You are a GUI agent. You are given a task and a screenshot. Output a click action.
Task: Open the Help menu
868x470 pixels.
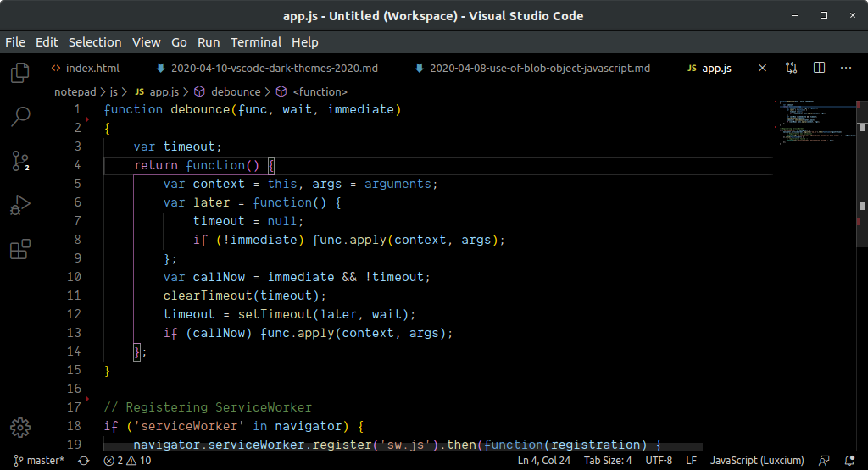pos(305,42)
